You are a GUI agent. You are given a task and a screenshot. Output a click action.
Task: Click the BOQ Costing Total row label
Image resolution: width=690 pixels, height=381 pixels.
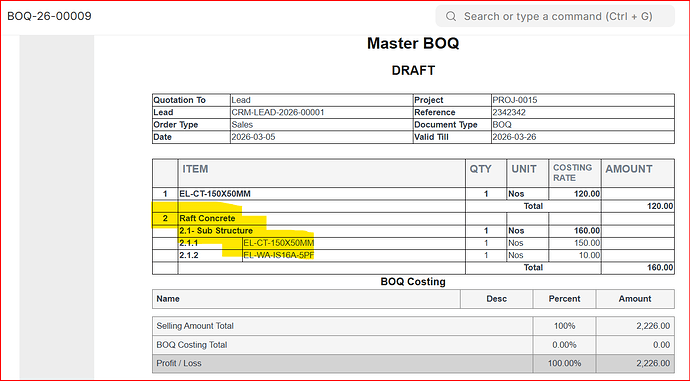tap(191, 345)
